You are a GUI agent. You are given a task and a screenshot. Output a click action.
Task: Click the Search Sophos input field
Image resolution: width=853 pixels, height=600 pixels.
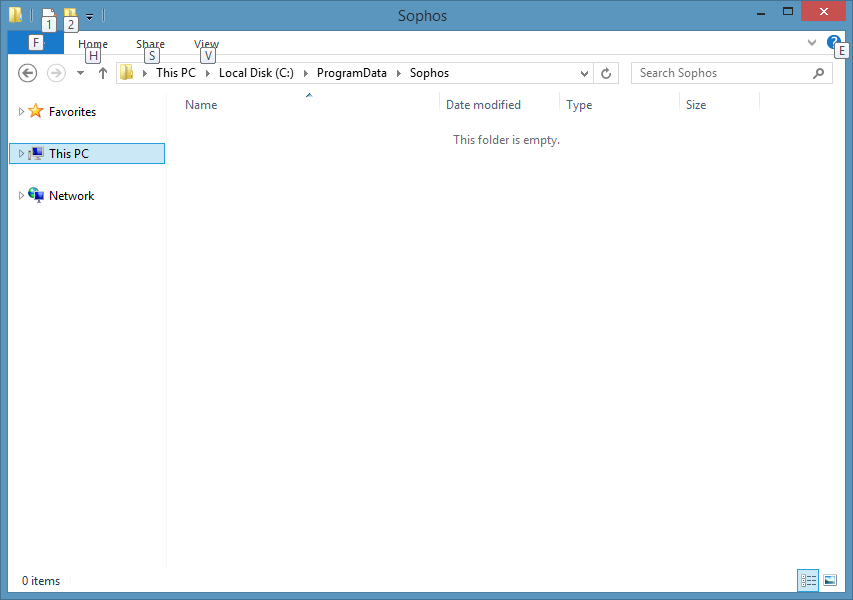click(x=732, y=73)
